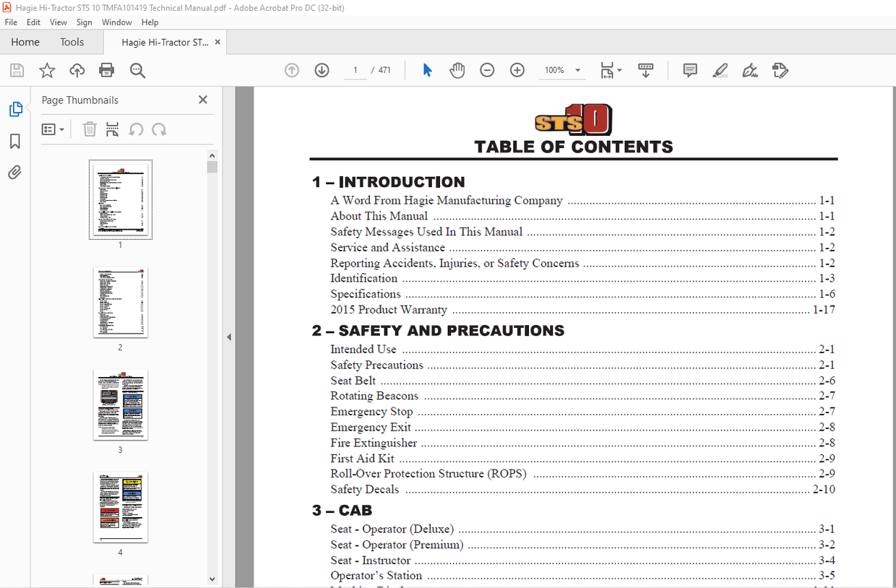Viewport: 896px width, 588px height.
Task: Select the Highlight text tool
Action: pos(720,70)
